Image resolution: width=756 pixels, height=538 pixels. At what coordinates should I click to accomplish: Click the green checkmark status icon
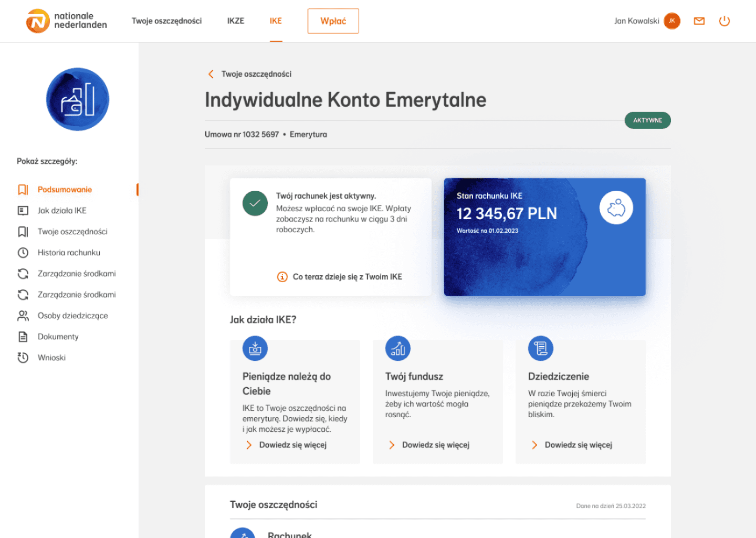[255, 203]
